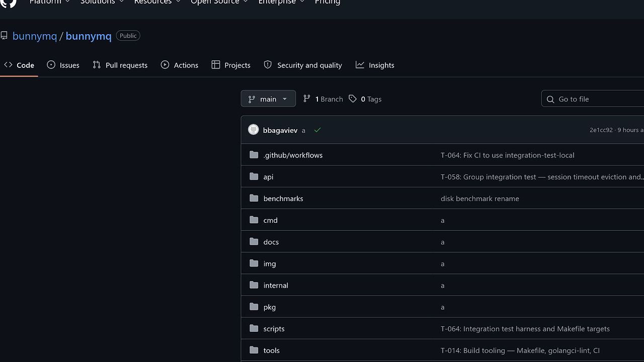The width and height of the screenshot is (644, 362).
Task: Click the green commit status checkmark
Action: pos(317,130)
